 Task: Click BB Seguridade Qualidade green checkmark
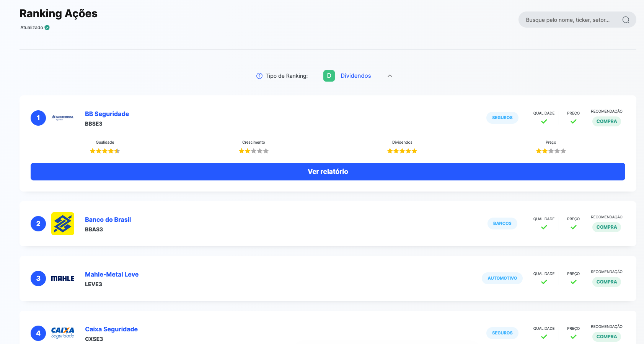pyautogui.click(x=544, y=121)
